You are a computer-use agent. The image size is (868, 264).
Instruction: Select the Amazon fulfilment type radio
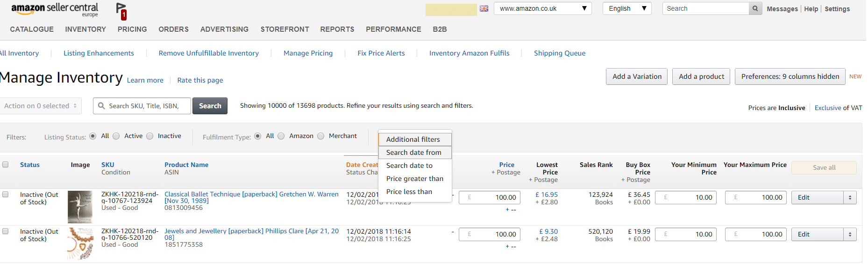281,136
